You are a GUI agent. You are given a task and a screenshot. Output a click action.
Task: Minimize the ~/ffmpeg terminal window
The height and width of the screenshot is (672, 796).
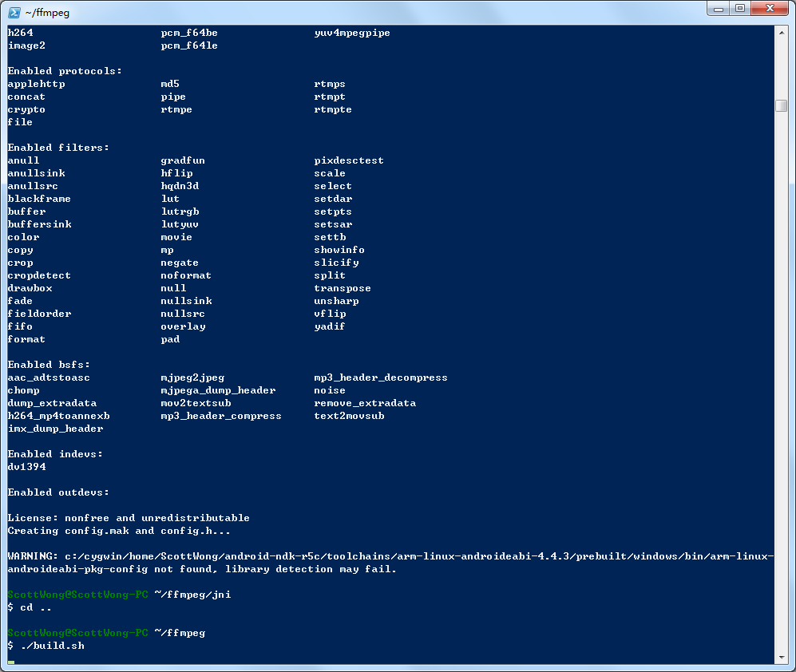point(718,8)
